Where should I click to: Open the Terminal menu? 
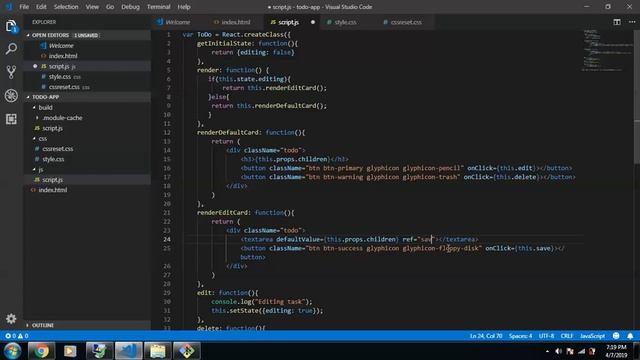click(158, 7)
